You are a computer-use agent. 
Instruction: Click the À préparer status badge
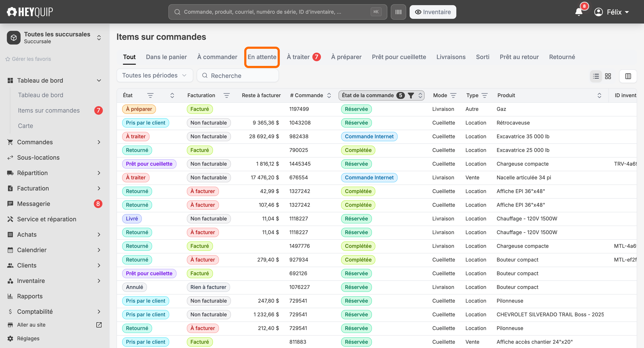tap(139, 109)
